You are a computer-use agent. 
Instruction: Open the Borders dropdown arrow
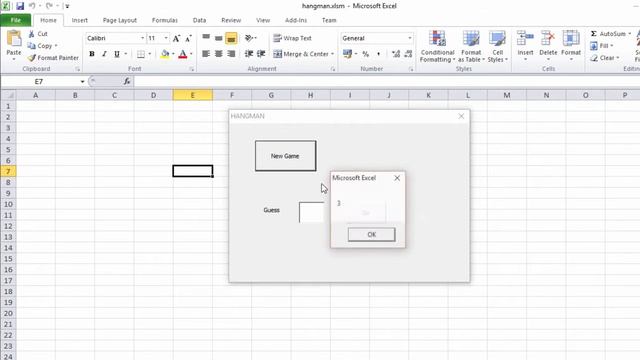coord(150,54)
